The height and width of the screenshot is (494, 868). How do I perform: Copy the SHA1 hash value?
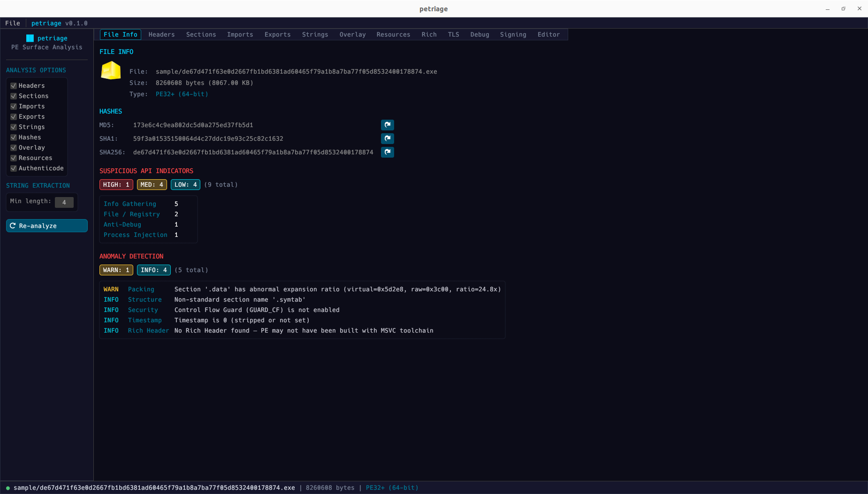(x=387, y=138)
